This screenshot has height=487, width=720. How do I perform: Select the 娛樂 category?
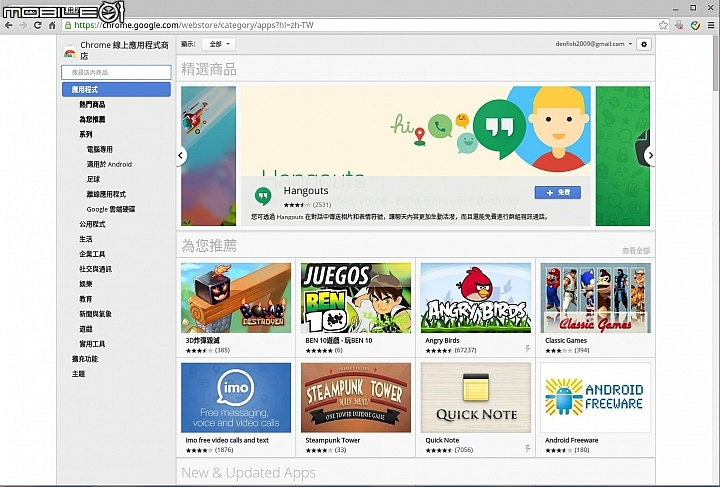pos(85,284)
